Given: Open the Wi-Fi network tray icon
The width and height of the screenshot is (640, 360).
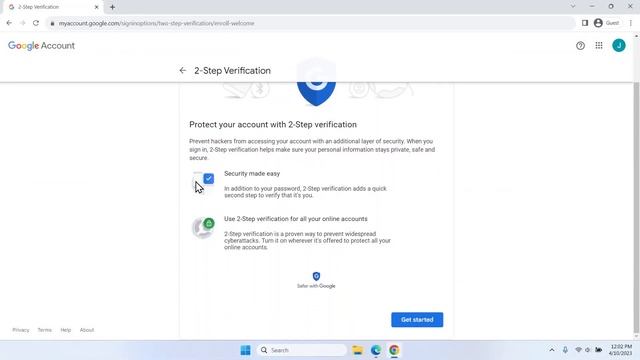Looking at the screenshot, I should point(578,350).
